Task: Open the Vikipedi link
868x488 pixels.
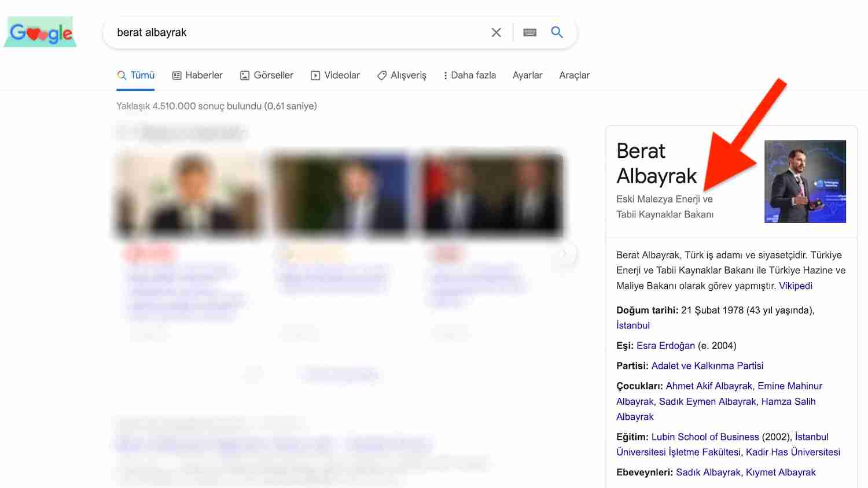Action: point(795,286)
